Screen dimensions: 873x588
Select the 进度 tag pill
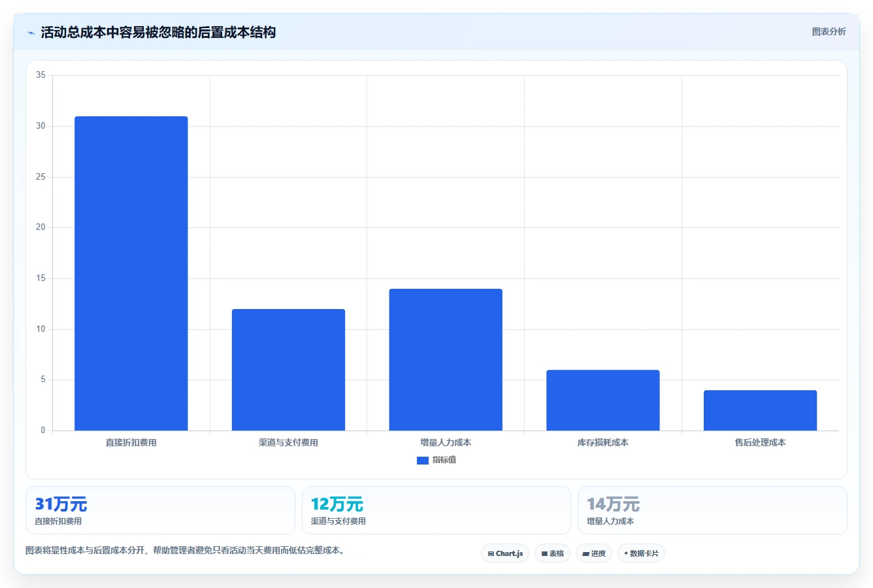[x=594, y=553]
